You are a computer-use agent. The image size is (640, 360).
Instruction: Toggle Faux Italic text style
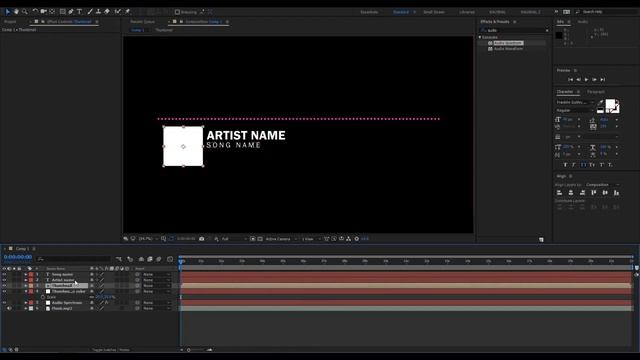coord(574,165)
